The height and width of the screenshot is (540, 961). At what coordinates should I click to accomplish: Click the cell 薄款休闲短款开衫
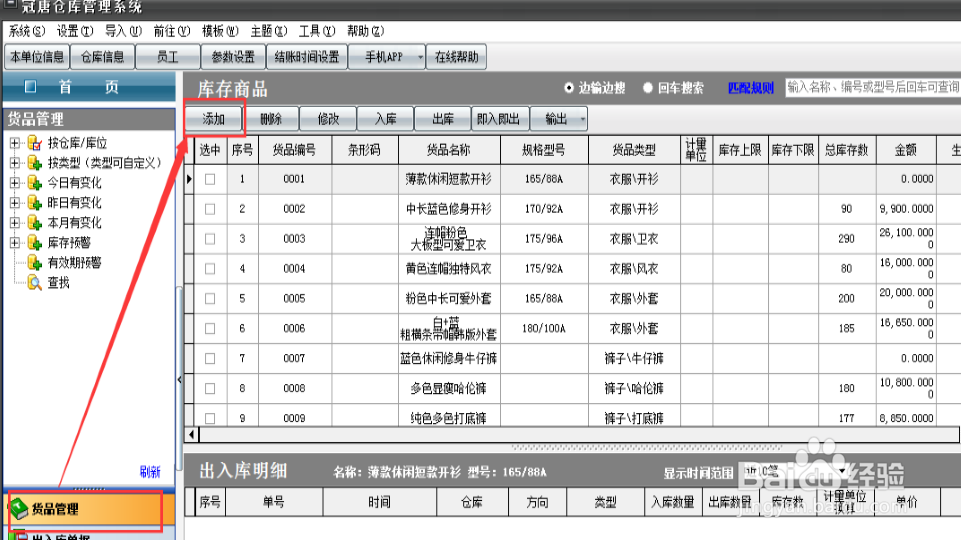click(x=449, y=179)
